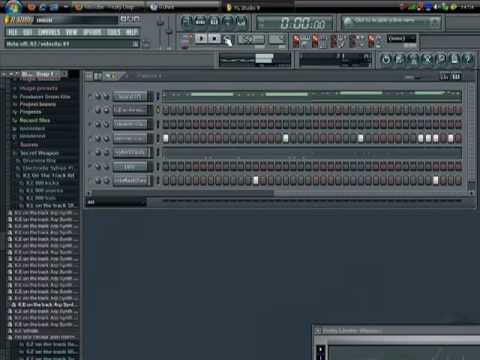Click the Windows Start orb
This screenshot has height=360, width=480.
pyautogui.click(x=12, y=6)
